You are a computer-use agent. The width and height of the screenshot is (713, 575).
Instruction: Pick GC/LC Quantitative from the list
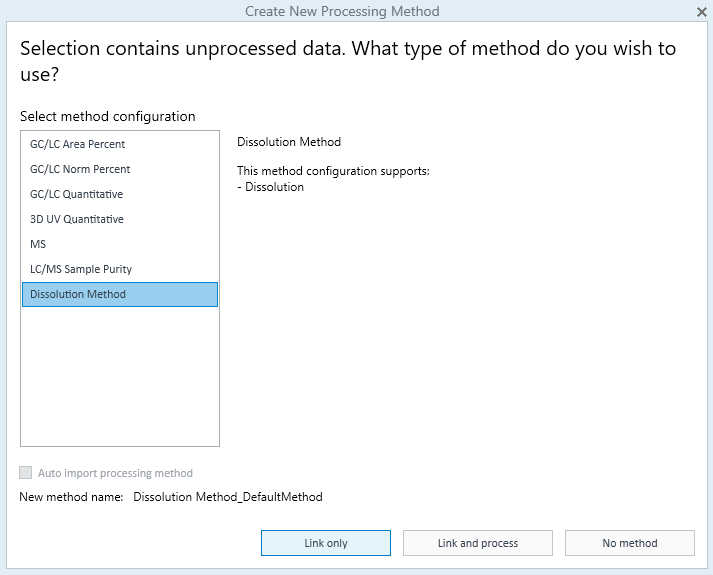coord(76,194)
